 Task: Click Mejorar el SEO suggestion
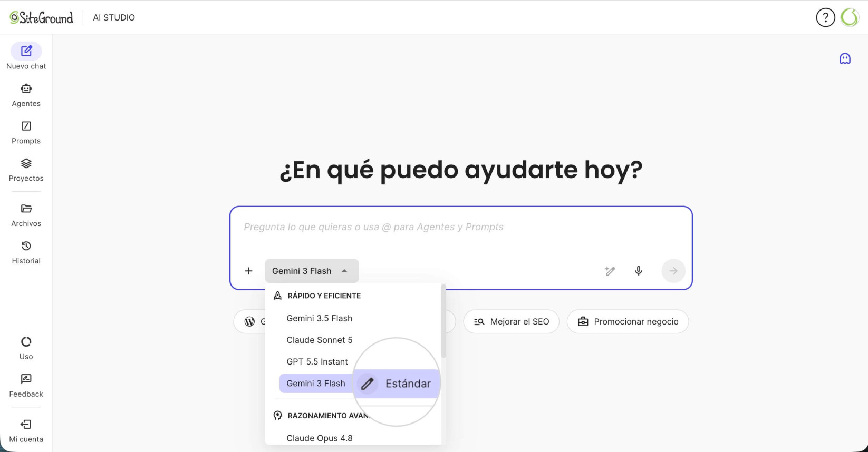coord(511,321)
